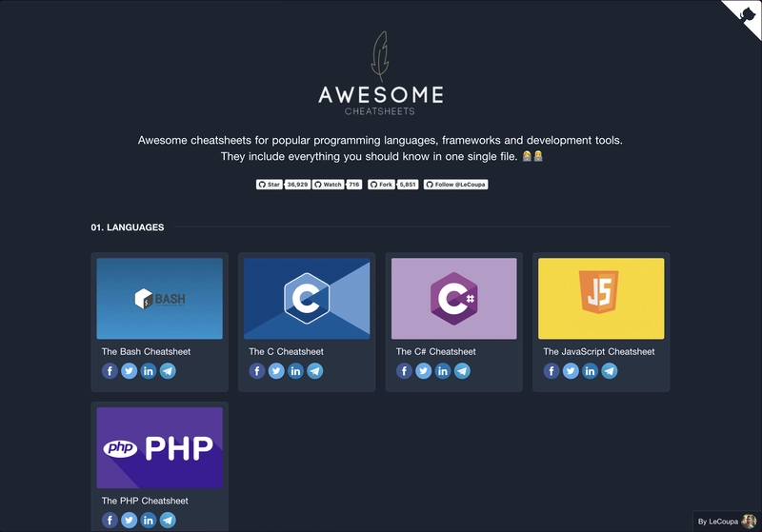
Task: Open the 716 watchers count
Action: point(354,185)
